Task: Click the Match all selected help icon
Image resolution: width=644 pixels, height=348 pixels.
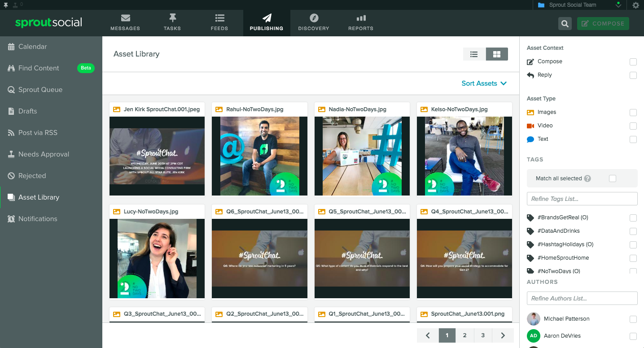Action: click(x=587, y=178)
